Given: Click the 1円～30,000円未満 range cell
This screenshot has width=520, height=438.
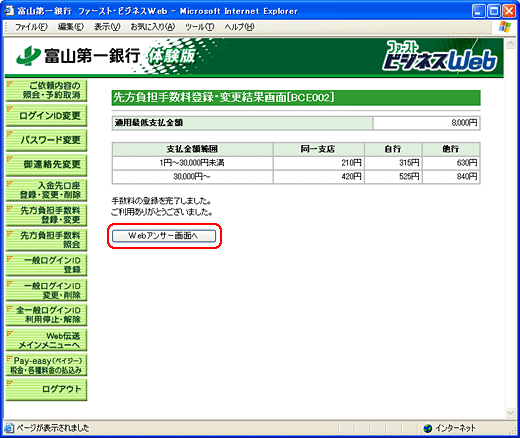Looking at the screenshot, I should coord(192,163).
